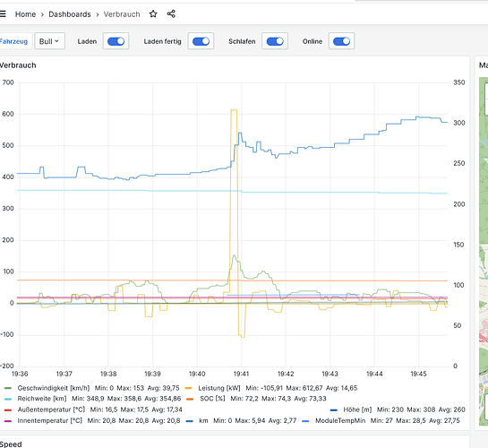Open the Speed panel title
Image resolution: width=488 pixels, height=448 pixels.
pyautogui.click(x=11, y=444)
